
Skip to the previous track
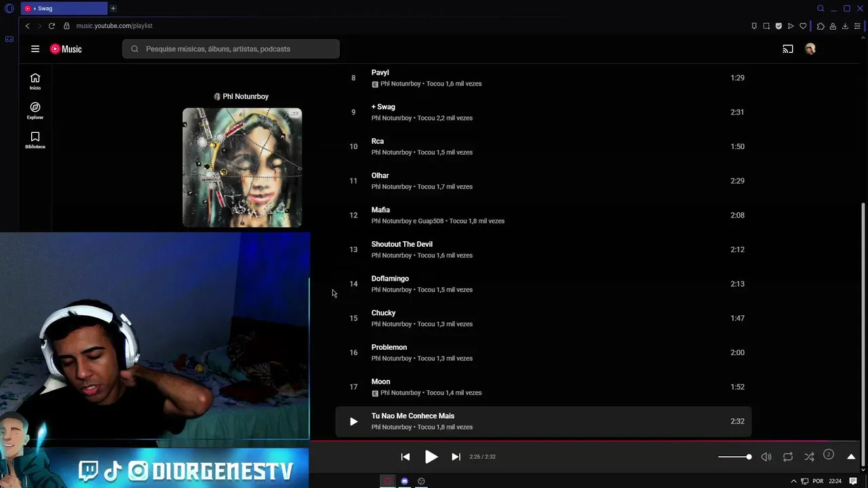tap(406, 457)
